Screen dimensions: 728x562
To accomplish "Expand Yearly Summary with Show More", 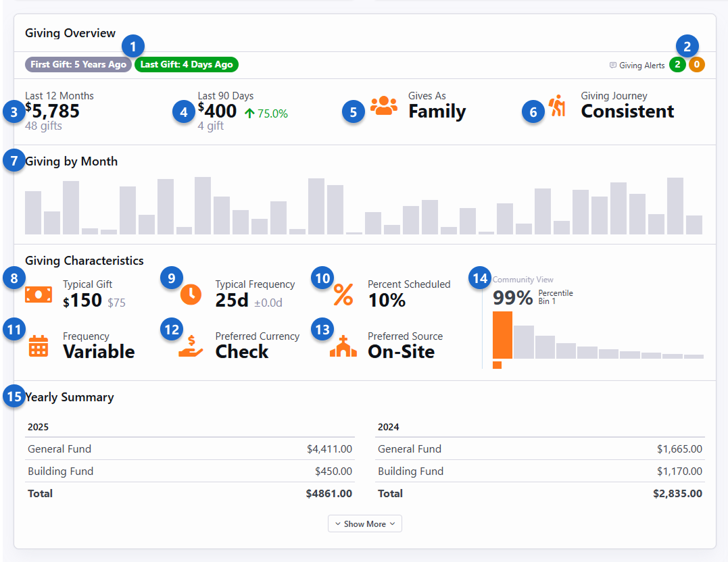I will point(365,523).
